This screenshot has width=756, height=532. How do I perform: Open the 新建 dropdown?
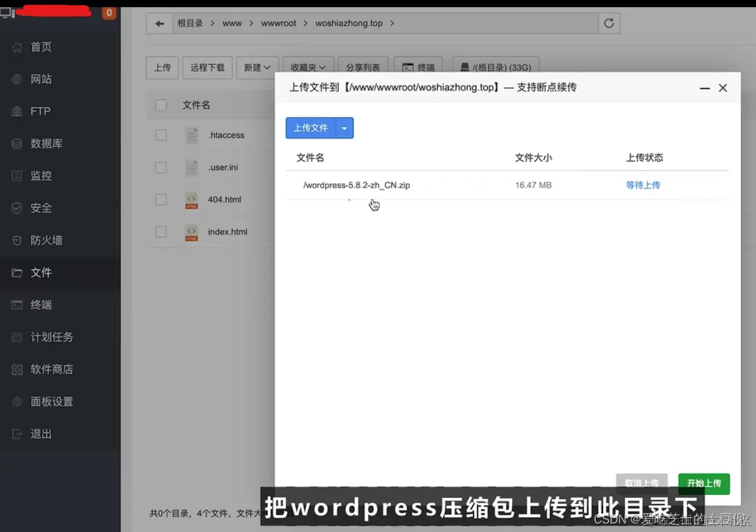257,67
